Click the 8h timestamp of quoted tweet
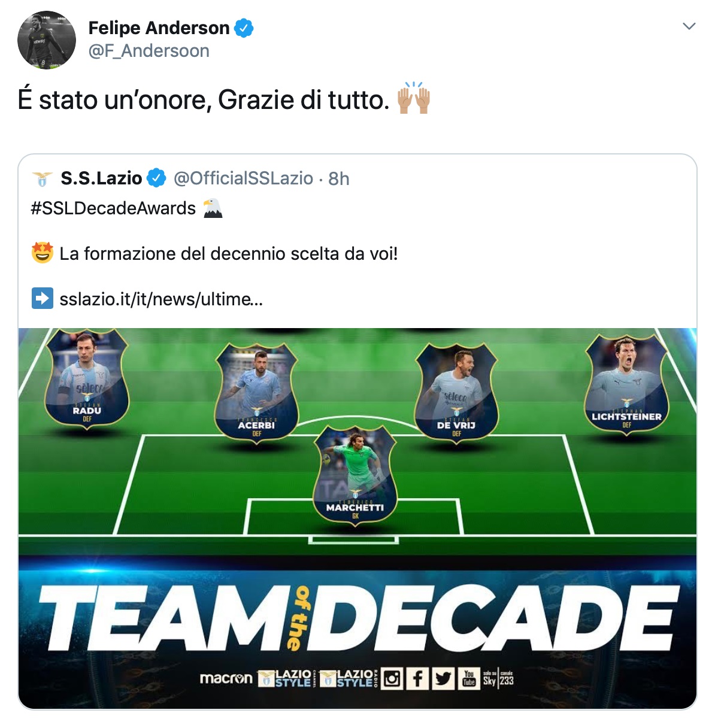Viewport: 715px width, 728px height. [339, 178]
